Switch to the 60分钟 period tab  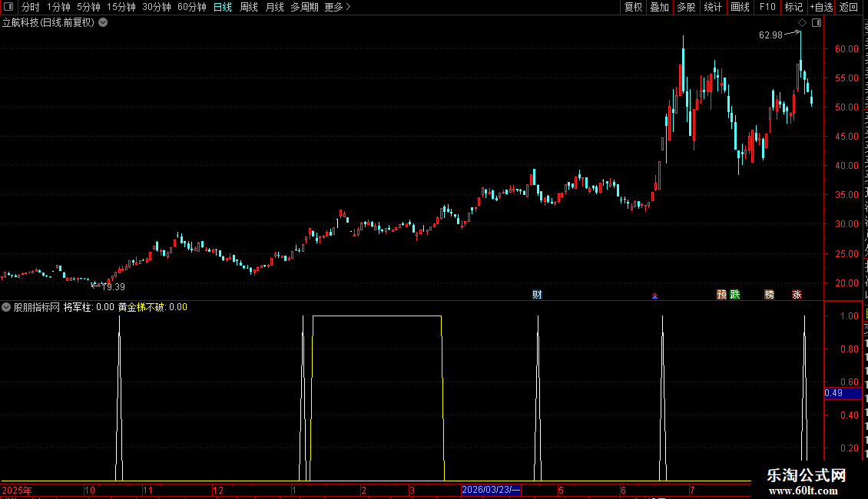point(191,7)
